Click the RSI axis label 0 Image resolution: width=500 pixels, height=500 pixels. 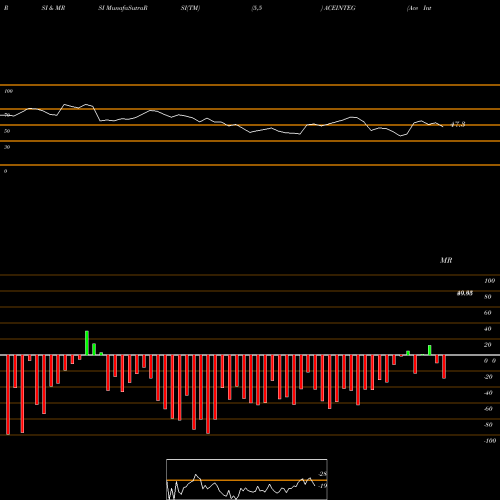point(5,171)
